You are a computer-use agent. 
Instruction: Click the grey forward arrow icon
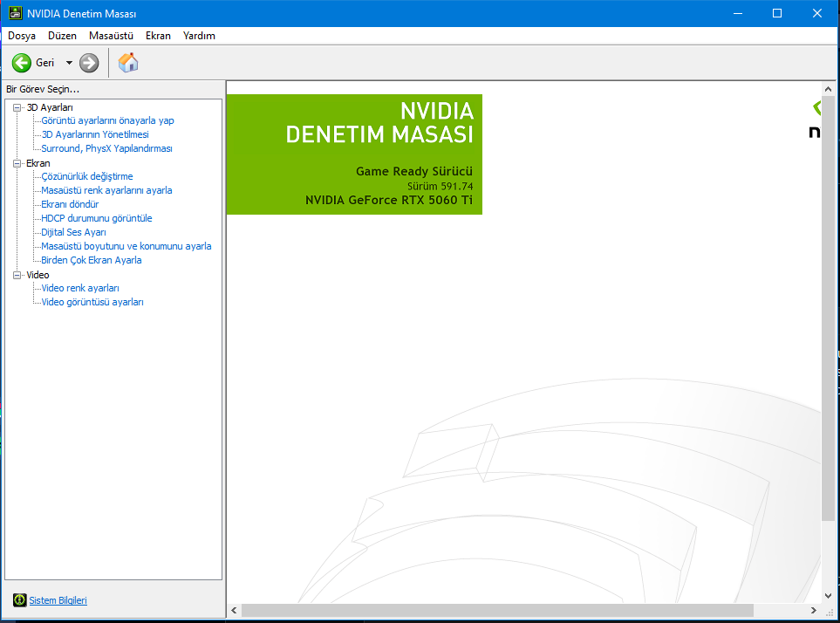click(x=89, y=63)
